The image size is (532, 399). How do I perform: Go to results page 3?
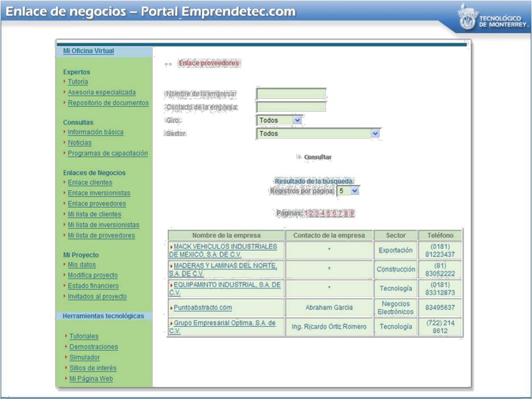[317, 213]
